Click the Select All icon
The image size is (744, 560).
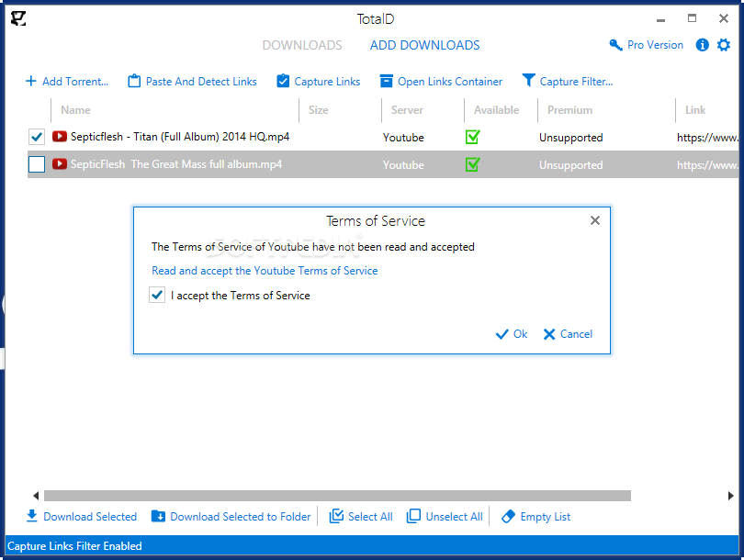click(x=336, y=516)
